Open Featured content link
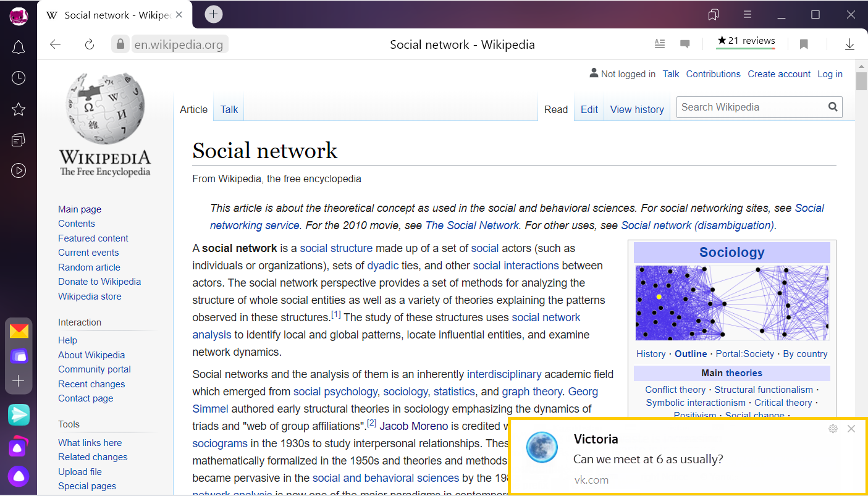868x496 pixels. (x=93, y=238)
